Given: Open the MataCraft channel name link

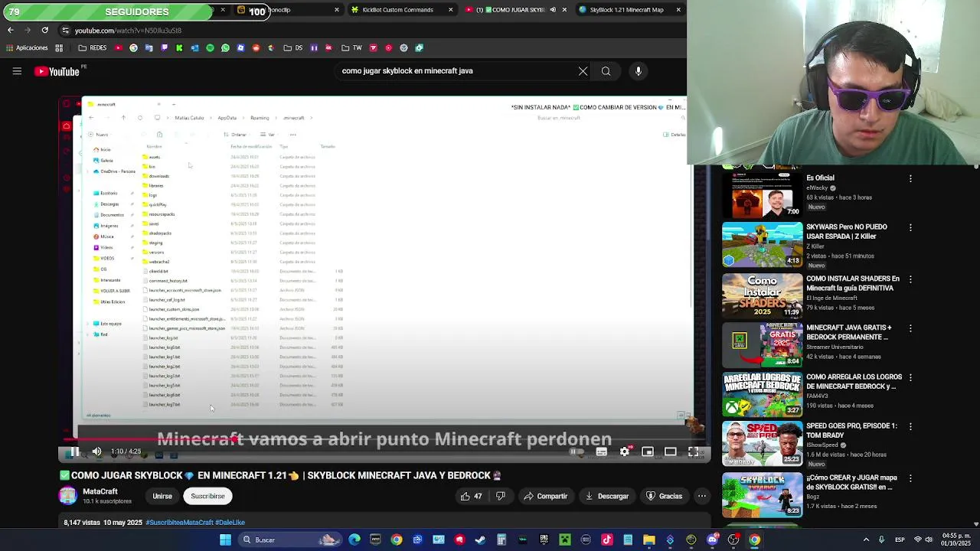Looking at the screenshot, I should [100, 491].
